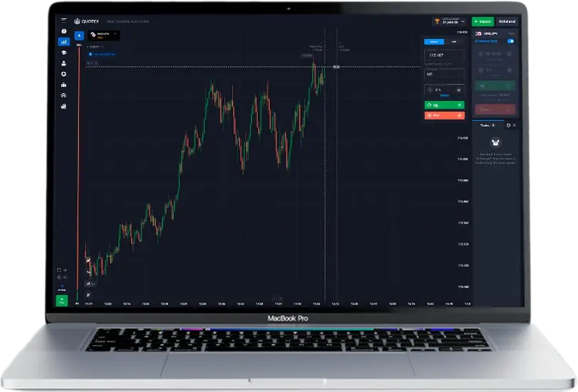Viewport: 578px width, 392px height.
Task: Toggle the blue switch in the right trade panel
Action: click(x=510, y=41)
